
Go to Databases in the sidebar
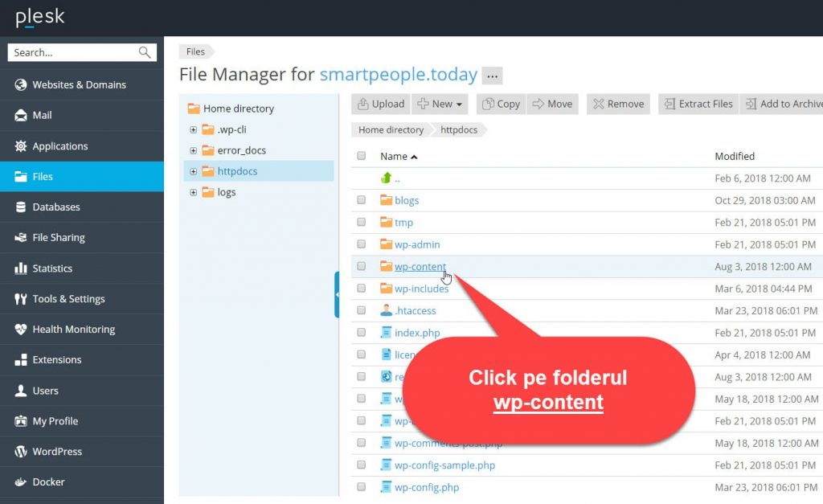pyautogui.click(x=56, y=207)
